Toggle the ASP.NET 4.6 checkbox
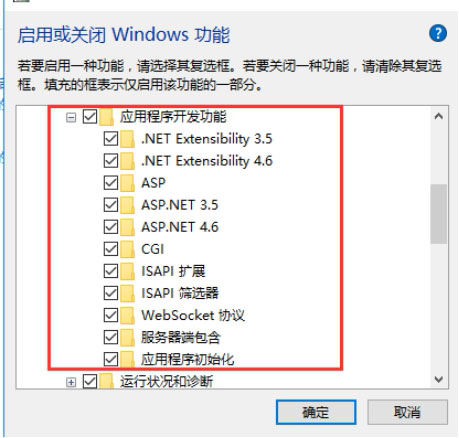Image resolution: width=459 pixels, height=438 pixels. tap(111, 227)
